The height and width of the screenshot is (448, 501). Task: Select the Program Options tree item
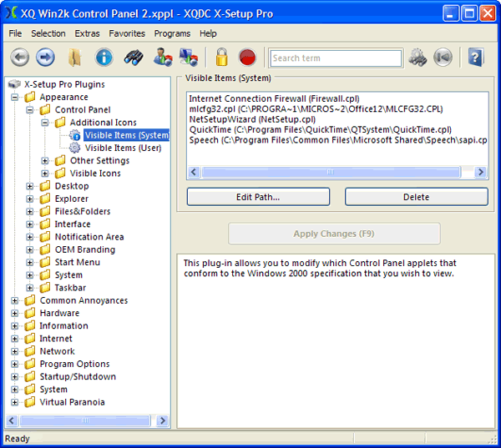click(74, 364)
